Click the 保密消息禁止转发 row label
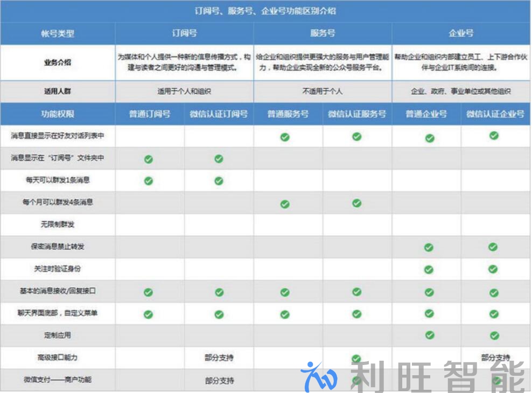This screenshot has height=393, width=532. click(58, 246)
